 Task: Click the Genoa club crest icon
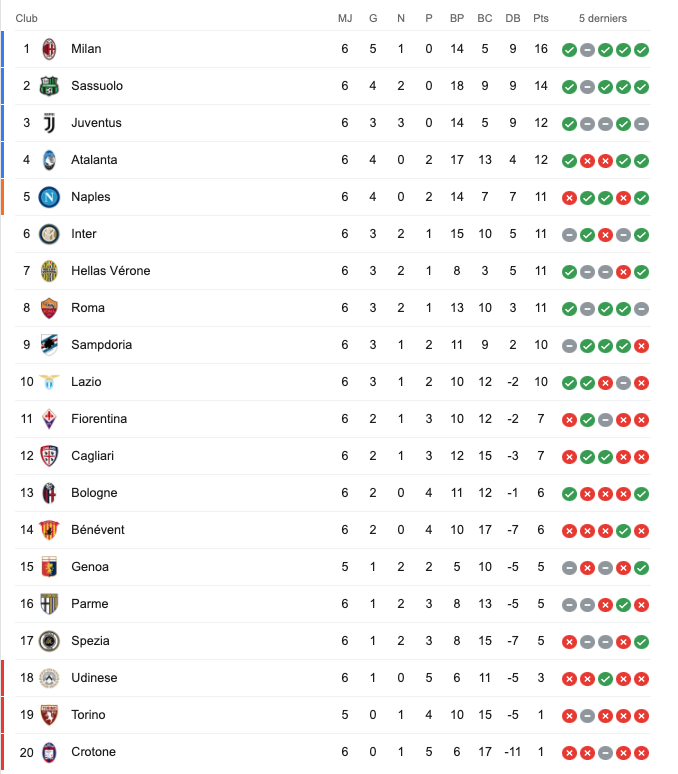(49, 567)
